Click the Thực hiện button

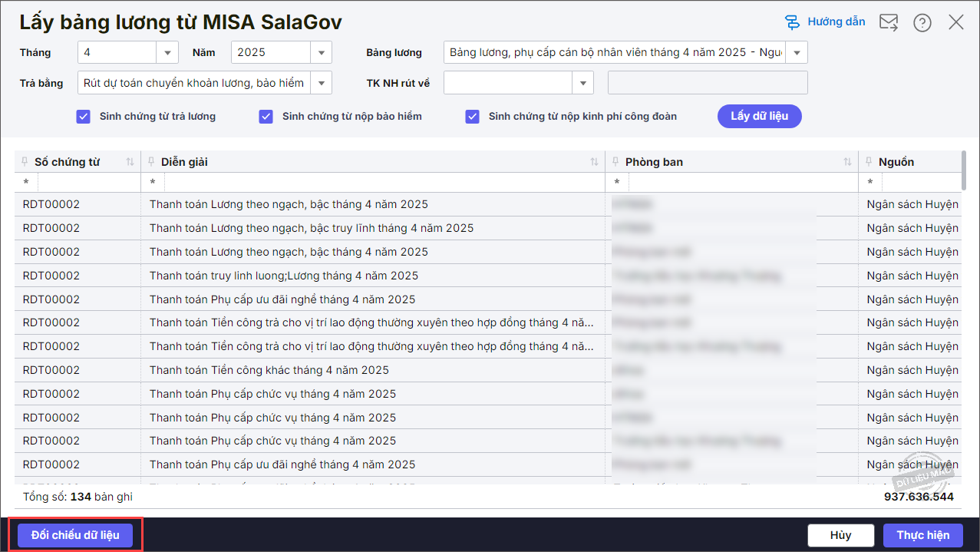point(923,535)
